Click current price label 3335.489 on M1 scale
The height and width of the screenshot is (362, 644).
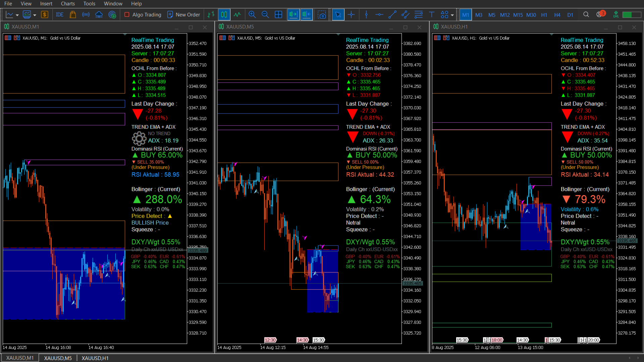pyautogui.click(x=198, y=250)
